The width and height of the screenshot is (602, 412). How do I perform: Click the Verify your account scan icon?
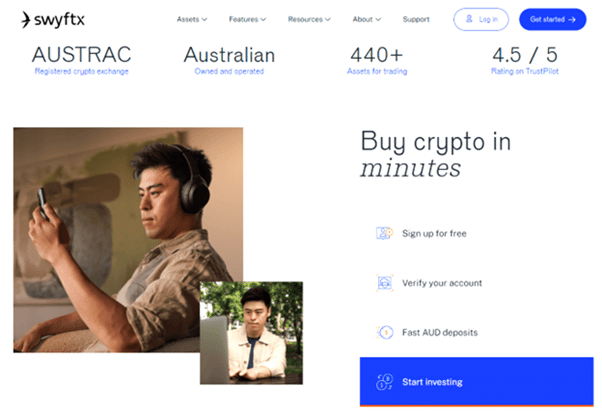[384, 283]
